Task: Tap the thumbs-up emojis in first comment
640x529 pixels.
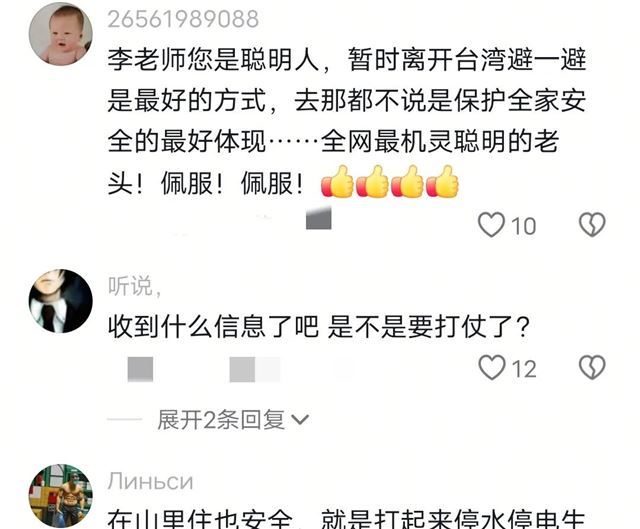Action: 389,182
